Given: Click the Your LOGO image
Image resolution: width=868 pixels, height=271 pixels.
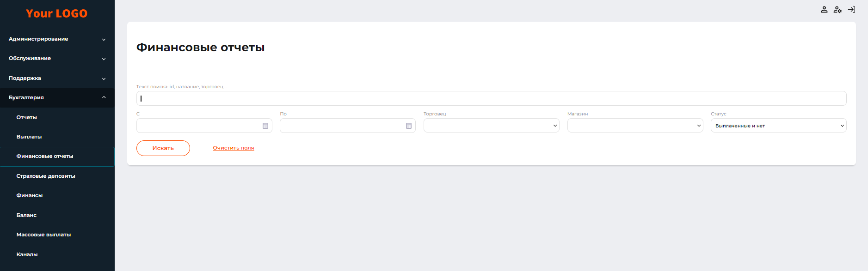Looking at the screenshot, I should [x=56, y=13].
